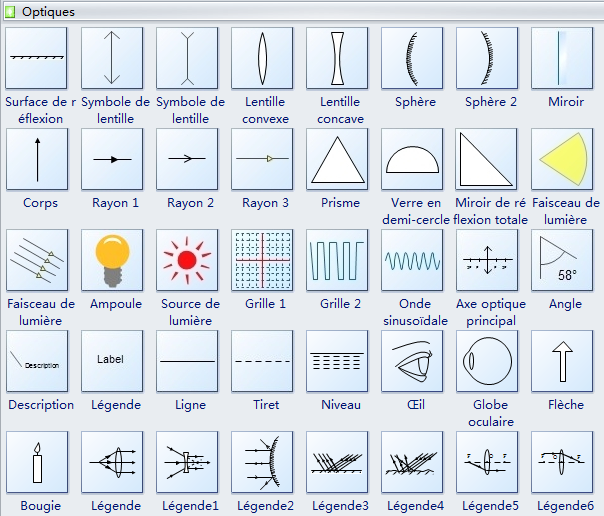Select the Verre en demi-cercle shape
604x516 pixels.
412,159
